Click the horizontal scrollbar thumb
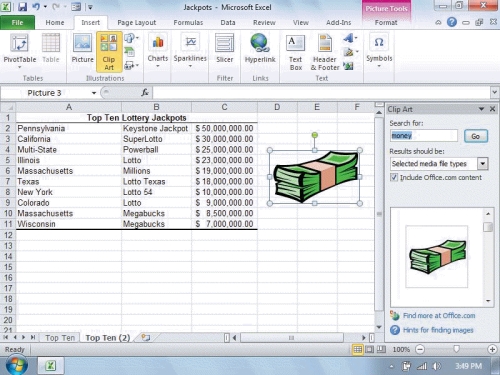 (x=291, y=338)
